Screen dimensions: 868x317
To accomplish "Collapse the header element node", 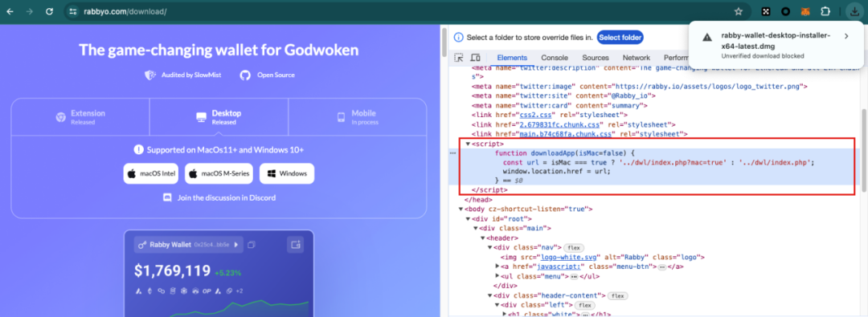I will click(482, 238).
